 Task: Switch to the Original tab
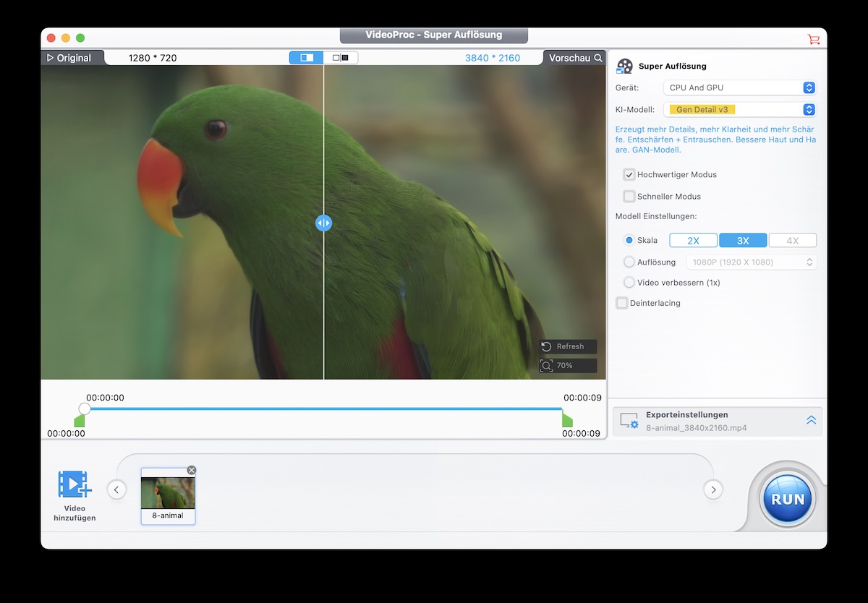tap(70, 58)
